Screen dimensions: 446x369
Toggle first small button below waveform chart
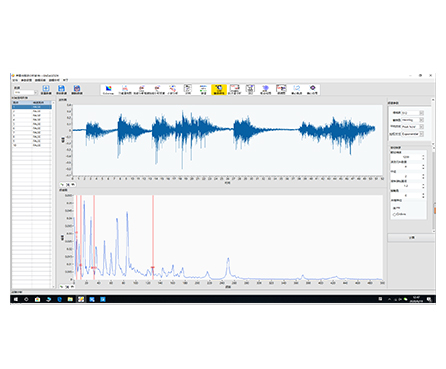pyautogui.click(x=62, y=184)
